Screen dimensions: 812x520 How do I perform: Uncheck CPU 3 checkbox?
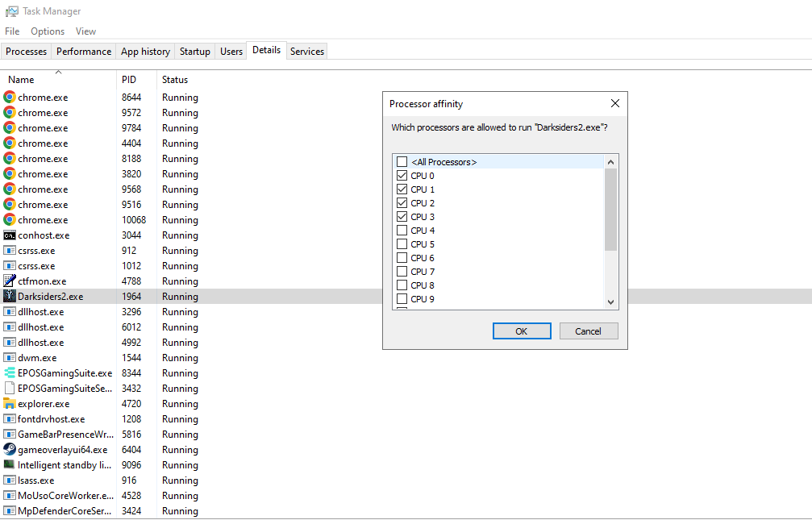[402, 217]
